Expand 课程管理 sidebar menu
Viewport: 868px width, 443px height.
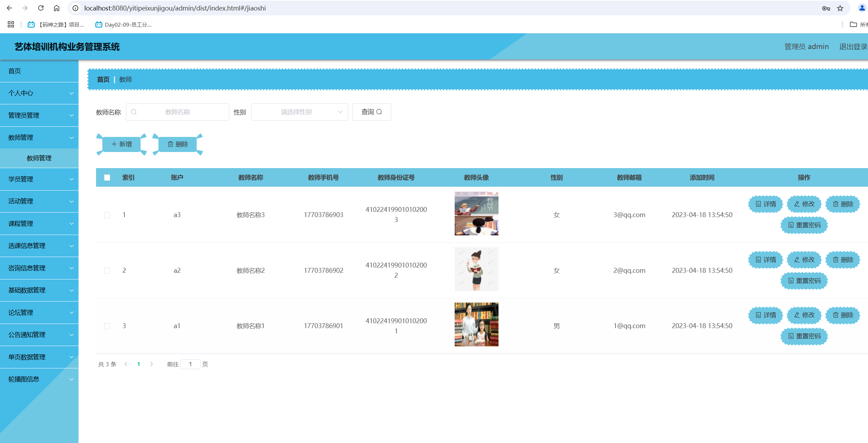39,224
